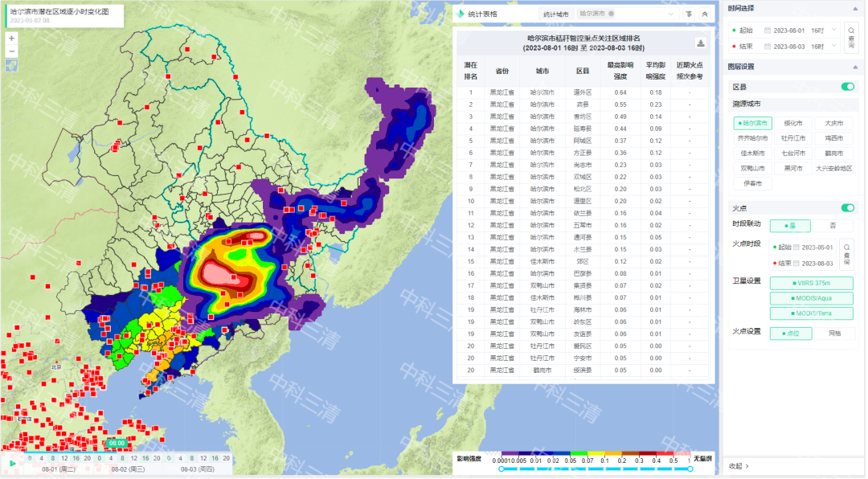The height and width of the screenshot is (479, 868).
Task: Toggle the 区县 layer switch
Action: coord(848,87)
